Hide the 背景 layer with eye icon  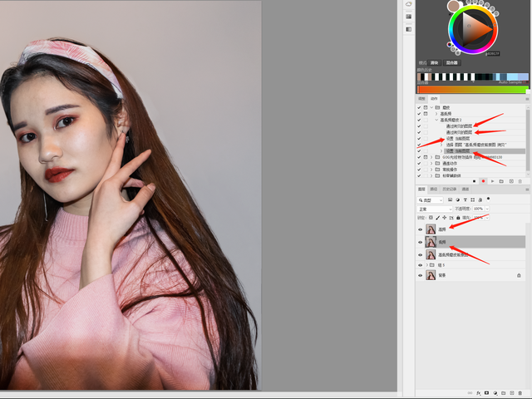click(x=420, y=275)
